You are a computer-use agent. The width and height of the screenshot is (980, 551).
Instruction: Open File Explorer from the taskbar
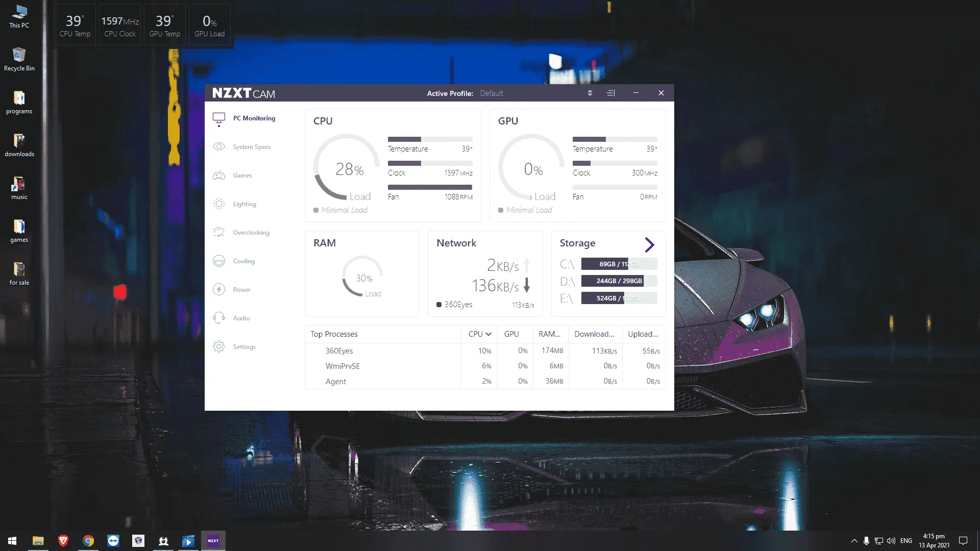(38, 541)
